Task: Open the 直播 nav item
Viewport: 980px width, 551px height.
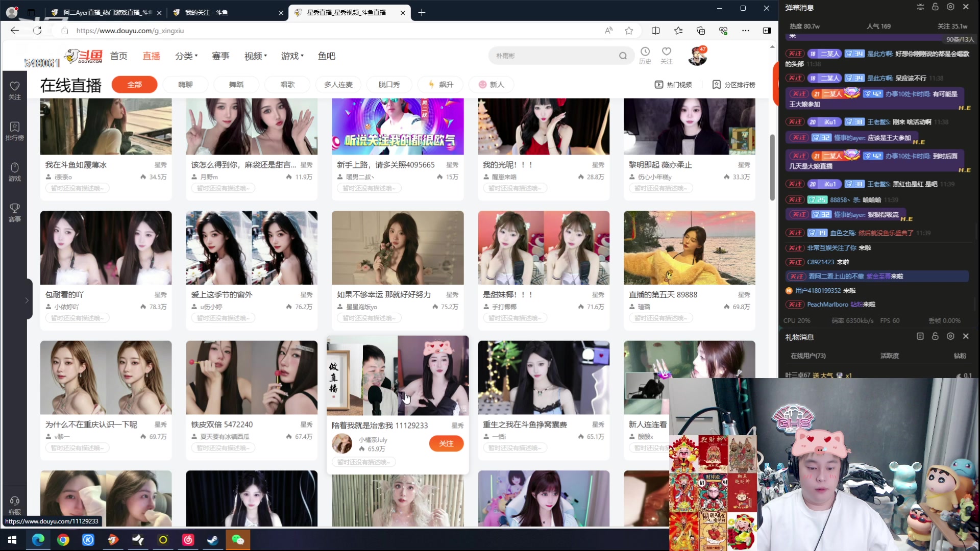Action: click(151, 56)
